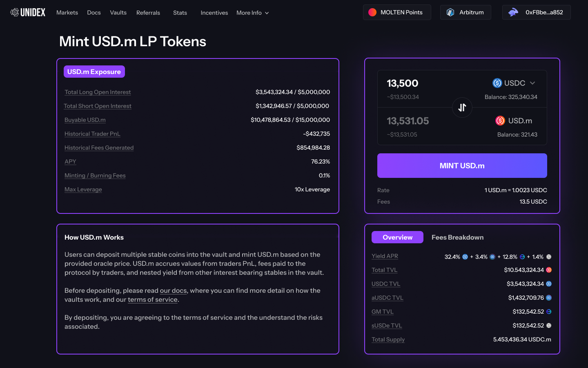This screenshot has width=588, height=368.
Task: Click the 5,453,436.34 USDC.m supply value
Action: click(522, 339)
